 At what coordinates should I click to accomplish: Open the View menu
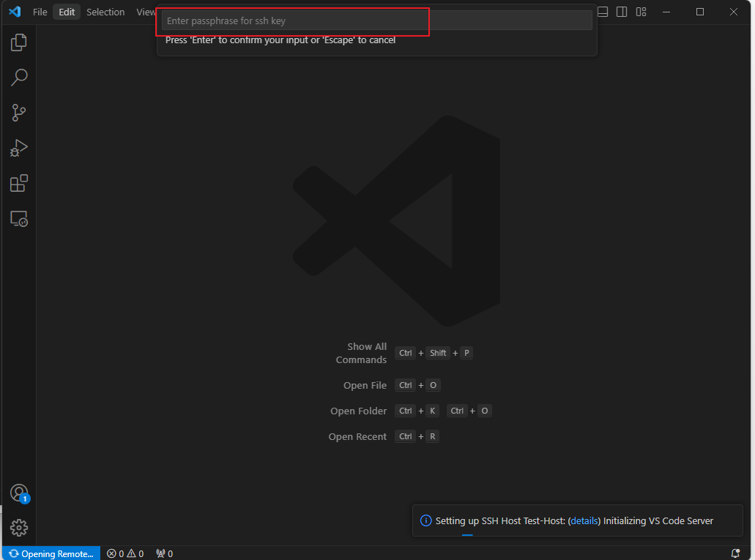[145, 12]
